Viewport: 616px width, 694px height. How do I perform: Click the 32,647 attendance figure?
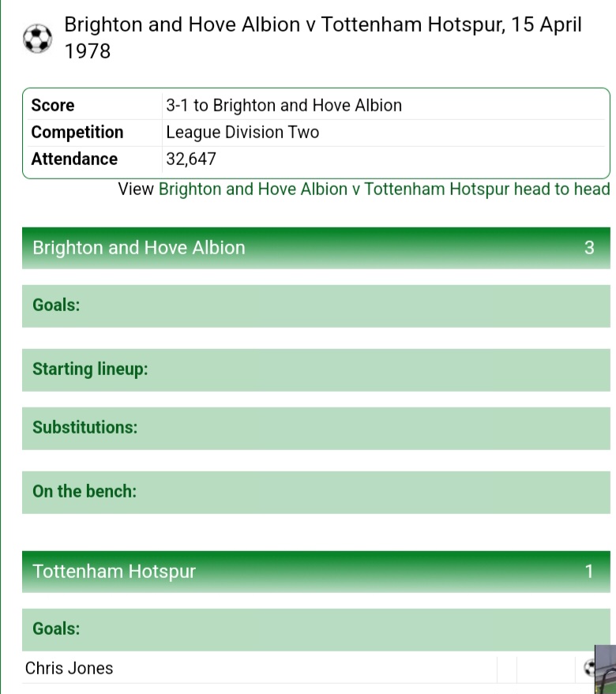(x=191, y=159)
